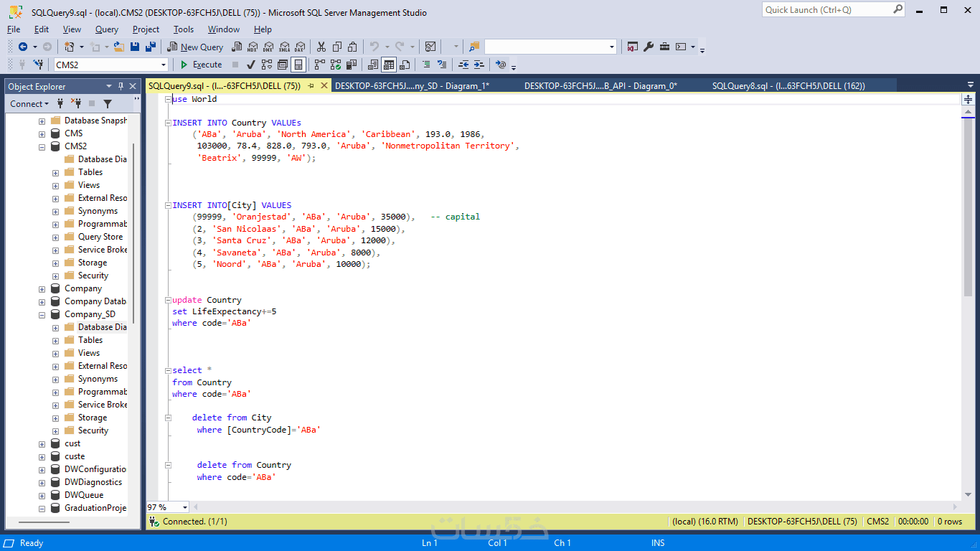Click the Save All toolbar icon

tap(150, 47)
